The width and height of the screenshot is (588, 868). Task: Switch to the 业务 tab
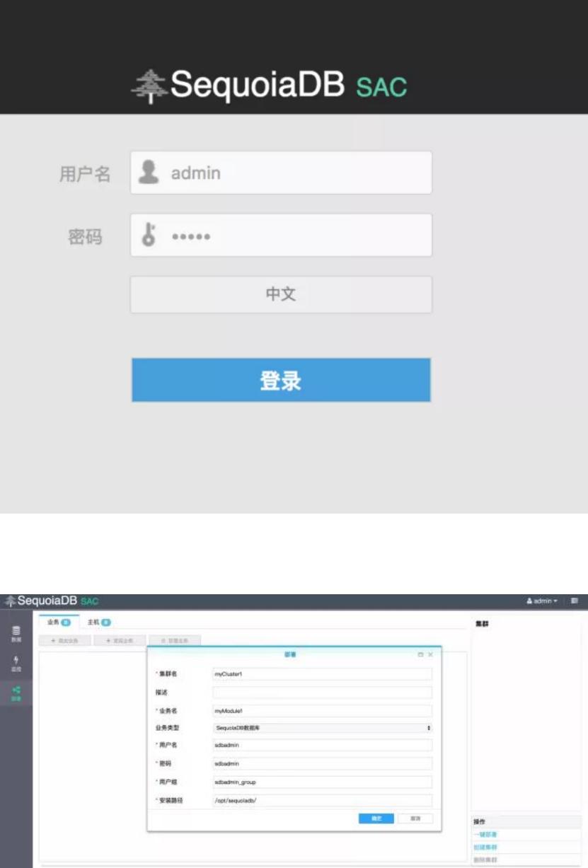(x=58, y=622)
